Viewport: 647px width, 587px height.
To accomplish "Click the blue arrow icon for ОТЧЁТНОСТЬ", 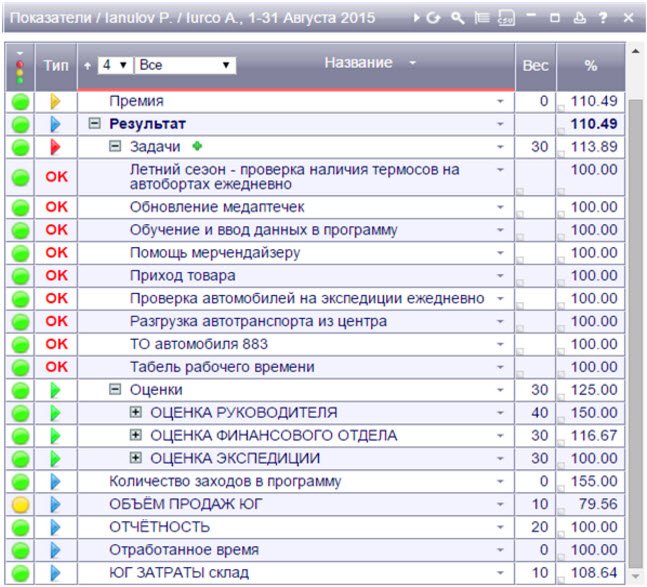I will pos(55,527).
